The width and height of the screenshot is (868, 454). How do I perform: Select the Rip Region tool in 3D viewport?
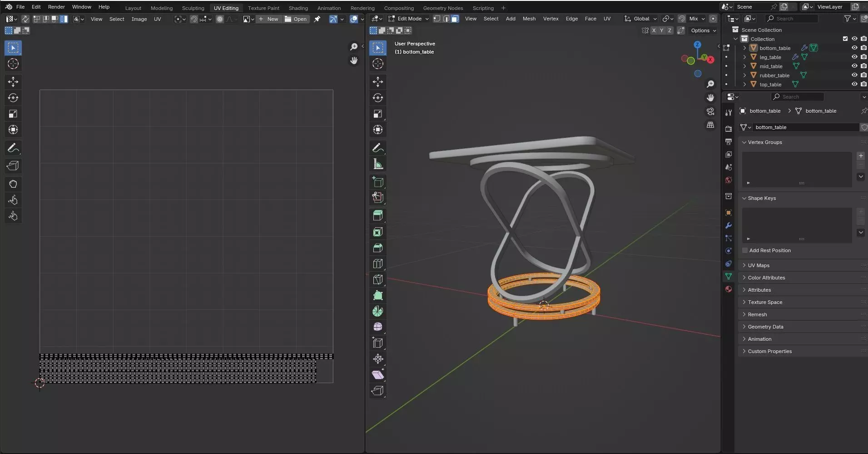tap(378, 391)
